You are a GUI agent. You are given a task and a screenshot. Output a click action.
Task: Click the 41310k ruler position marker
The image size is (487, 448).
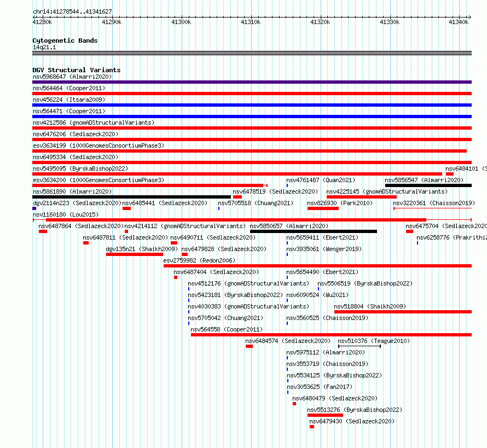(251, 22)
